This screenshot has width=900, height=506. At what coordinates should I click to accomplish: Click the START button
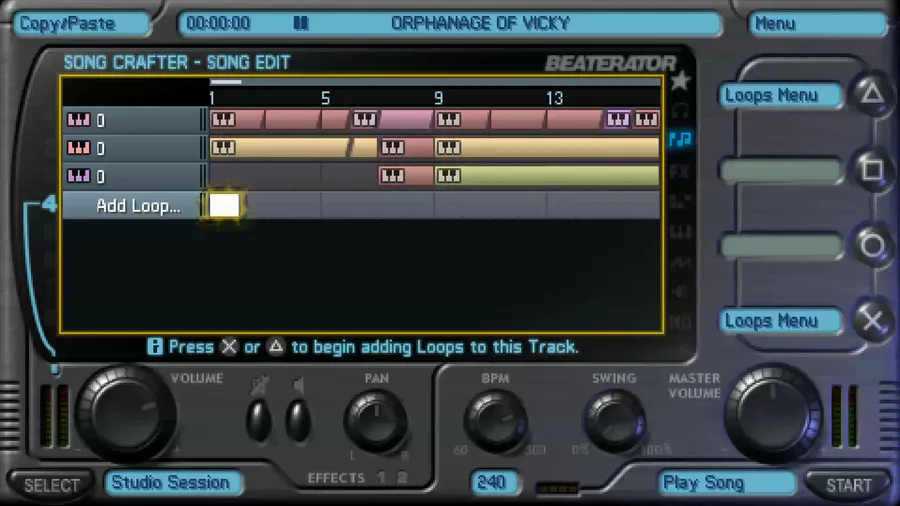848,485
